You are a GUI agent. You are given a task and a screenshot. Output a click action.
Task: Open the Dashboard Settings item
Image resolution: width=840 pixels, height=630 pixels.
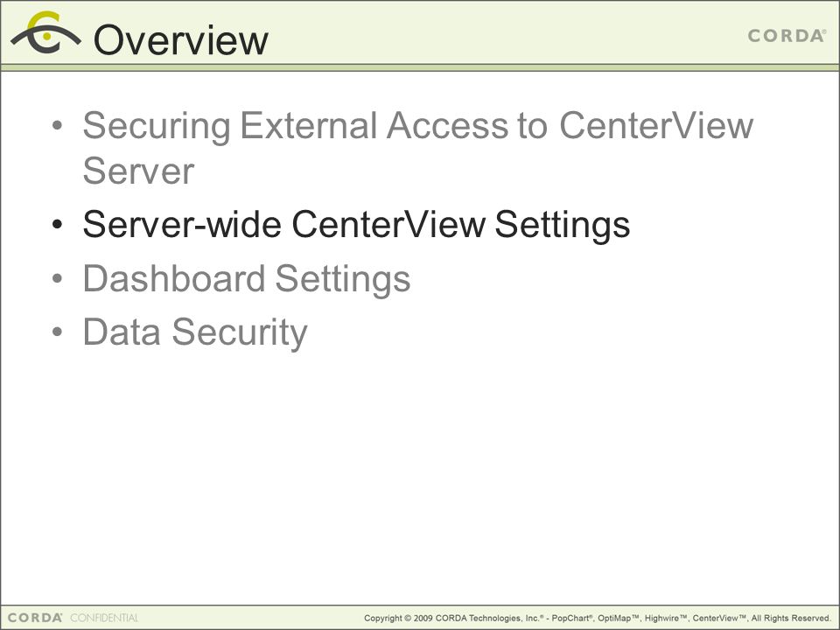click(247, 279)
